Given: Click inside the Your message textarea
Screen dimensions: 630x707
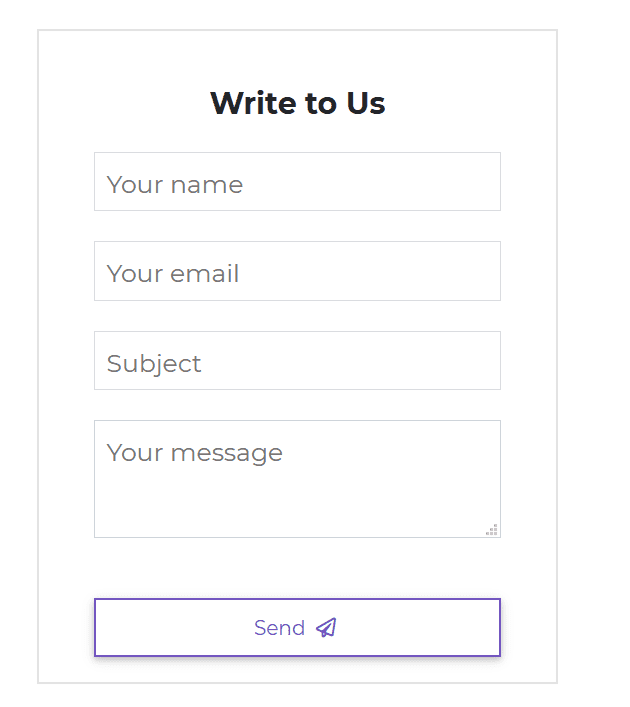Looking at the screenshot, I should click(x=297, y=479).
